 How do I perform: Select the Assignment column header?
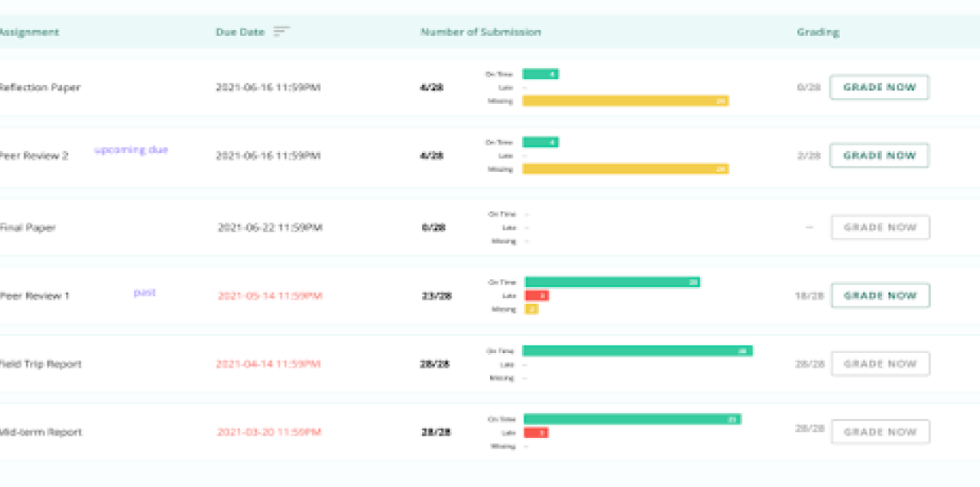point(29,32)
